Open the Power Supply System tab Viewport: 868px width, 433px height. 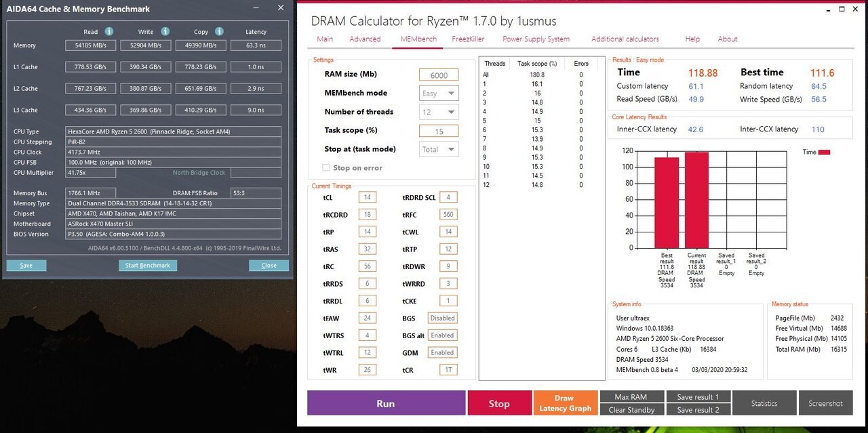[x=536, y=39]
